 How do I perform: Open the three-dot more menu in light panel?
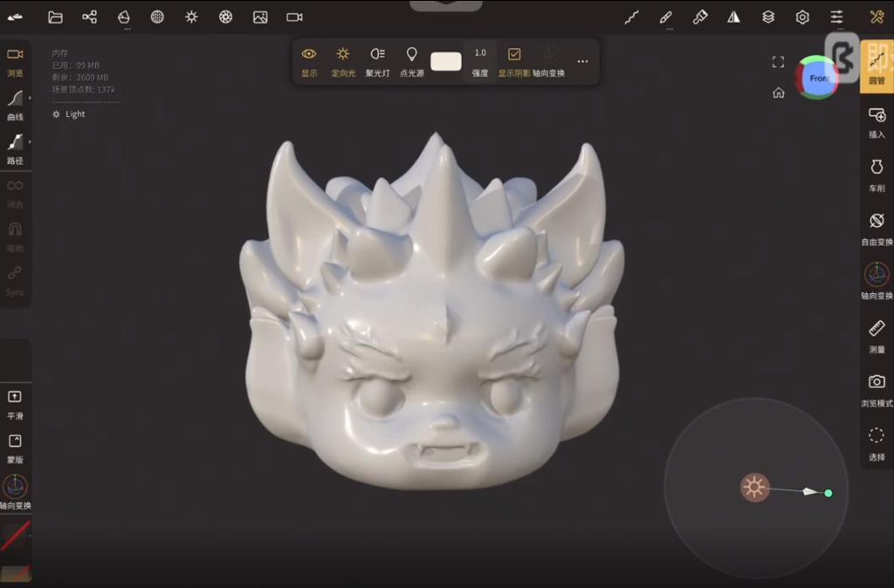(x=582, y=61)
